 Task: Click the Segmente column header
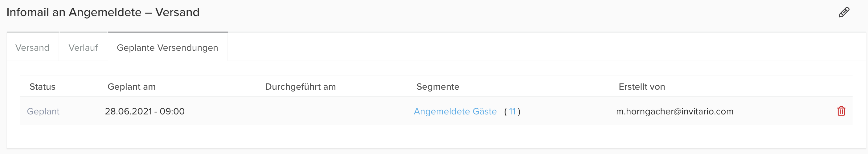(x=438, y=87)
